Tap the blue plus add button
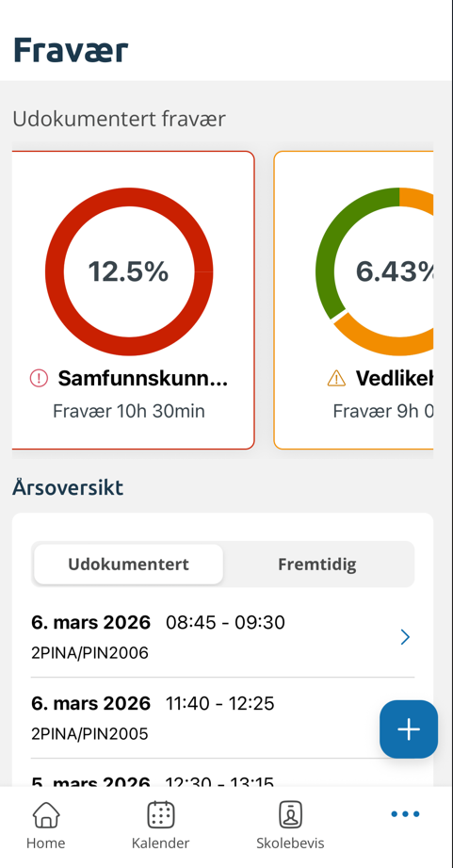 (x=409, y=729)
